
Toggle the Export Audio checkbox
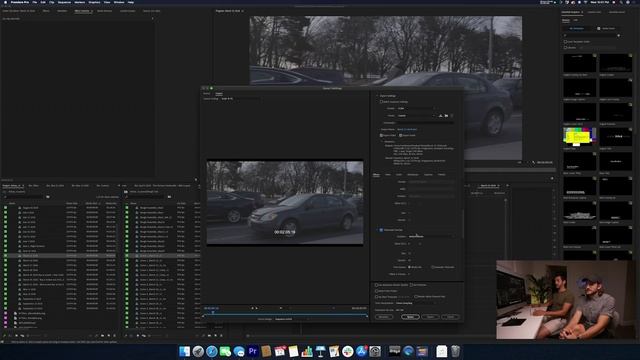tap(400, 135)
